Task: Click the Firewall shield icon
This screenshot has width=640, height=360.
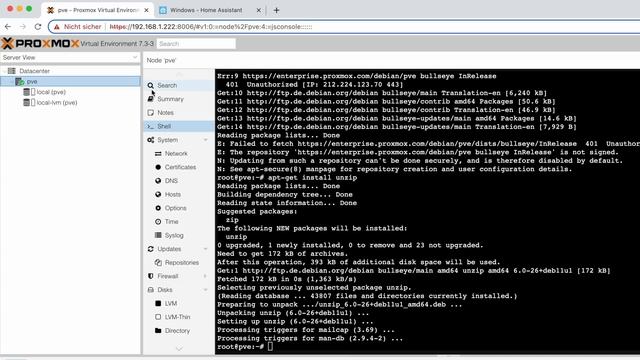Action: coord(151,276)
